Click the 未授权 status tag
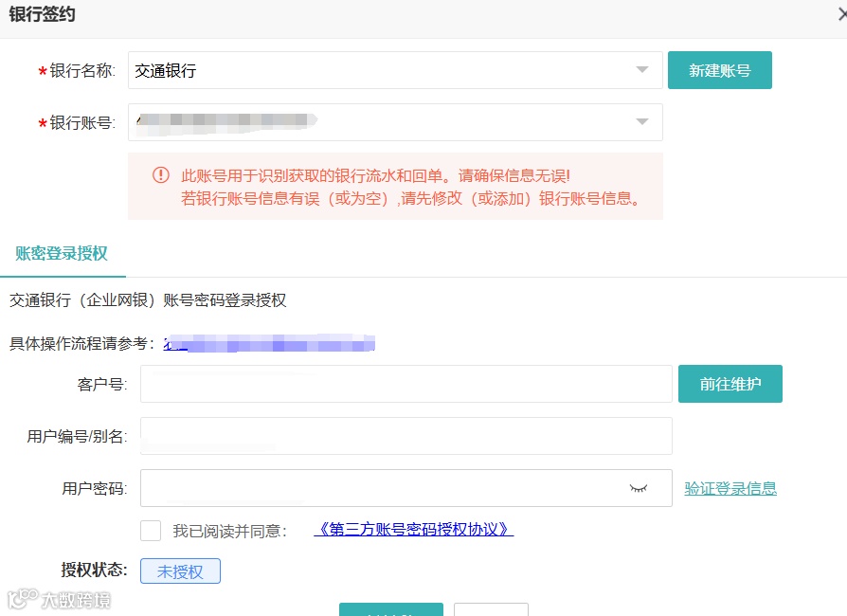Viewport: 847px width, 616px height. [180, 571]
